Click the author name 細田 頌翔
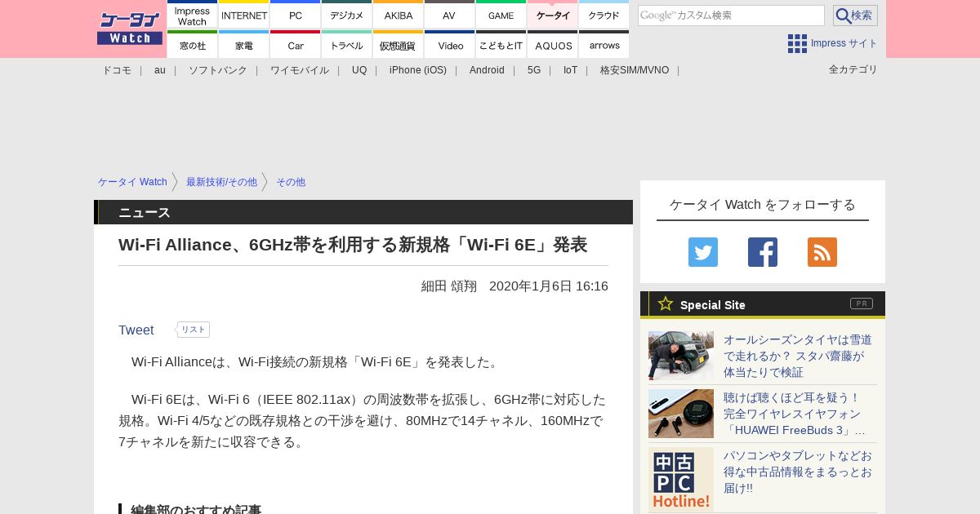The width and height of the screenshot is (980, 514). [x=449, y=286]
